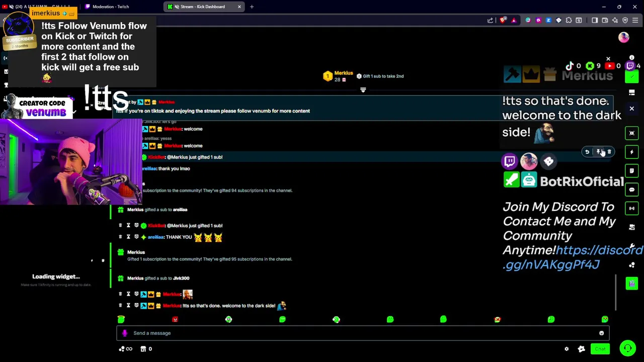Toggle the browser sidebar panel icon
This screenshot has width=644, height=362.
(x=595, y=20)
